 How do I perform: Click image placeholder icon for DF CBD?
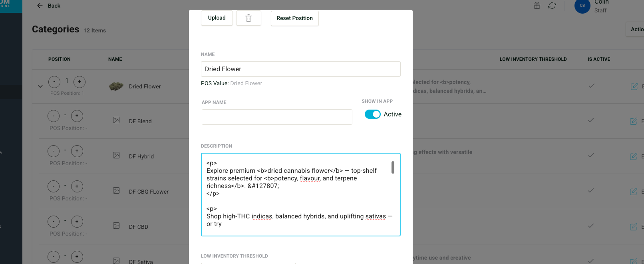point(116,226)
